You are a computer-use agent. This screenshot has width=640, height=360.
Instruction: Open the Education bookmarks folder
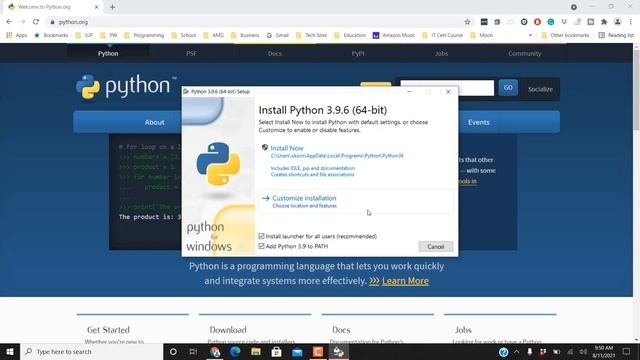[350, 36]
